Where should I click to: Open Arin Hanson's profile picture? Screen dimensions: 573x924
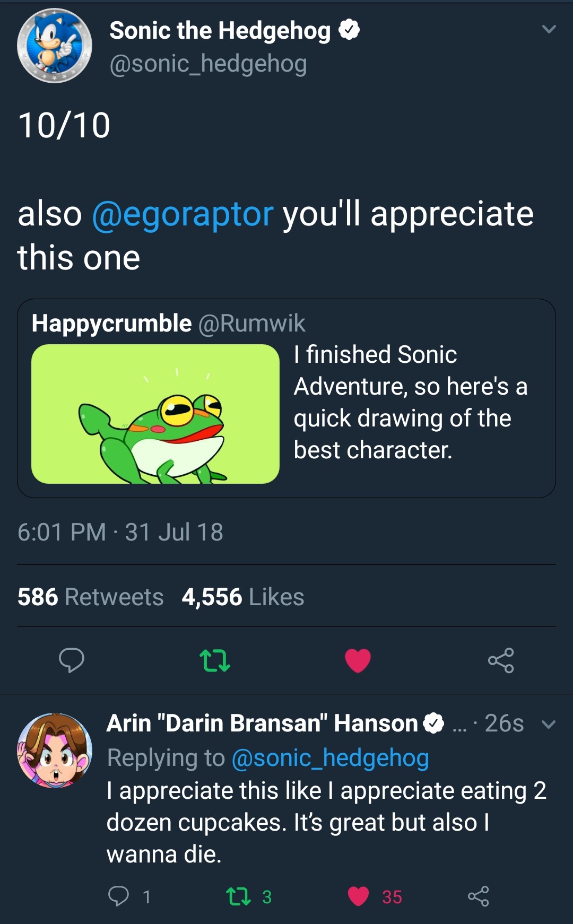(x=54, y=750)
